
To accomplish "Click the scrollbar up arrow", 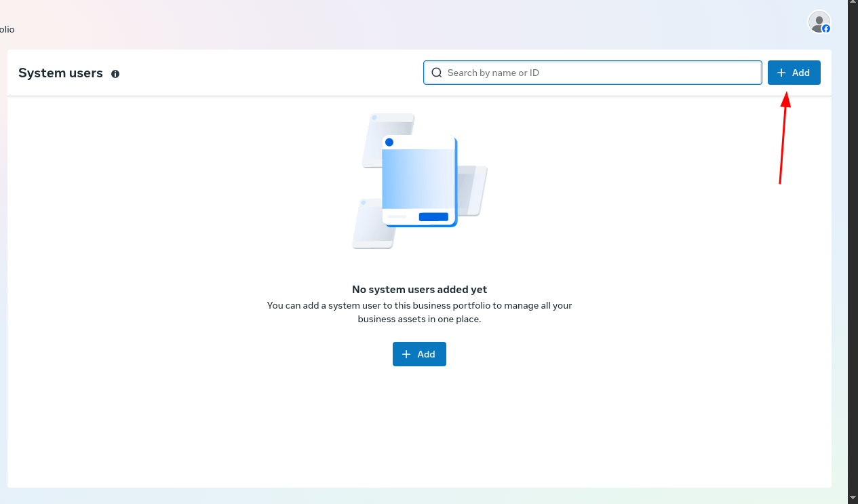I will tap(853, 5).
